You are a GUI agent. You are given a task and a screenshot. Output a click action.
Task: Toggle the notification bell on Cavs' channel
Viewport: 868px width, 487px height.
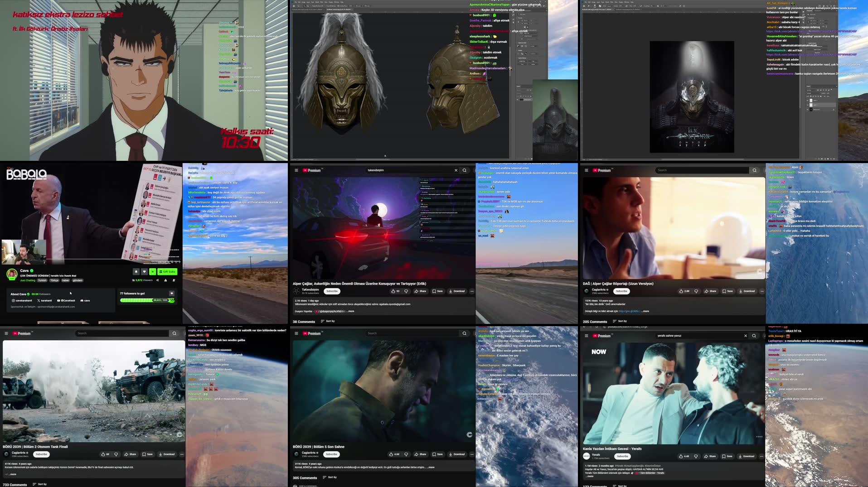[x=136, y=272]
